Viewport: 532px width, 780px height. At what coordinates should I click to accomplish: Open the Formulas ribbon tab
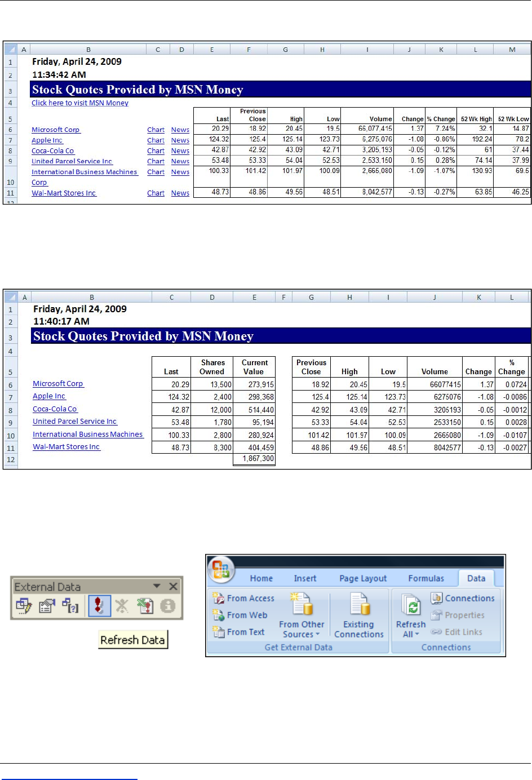[x=426, y=578]
